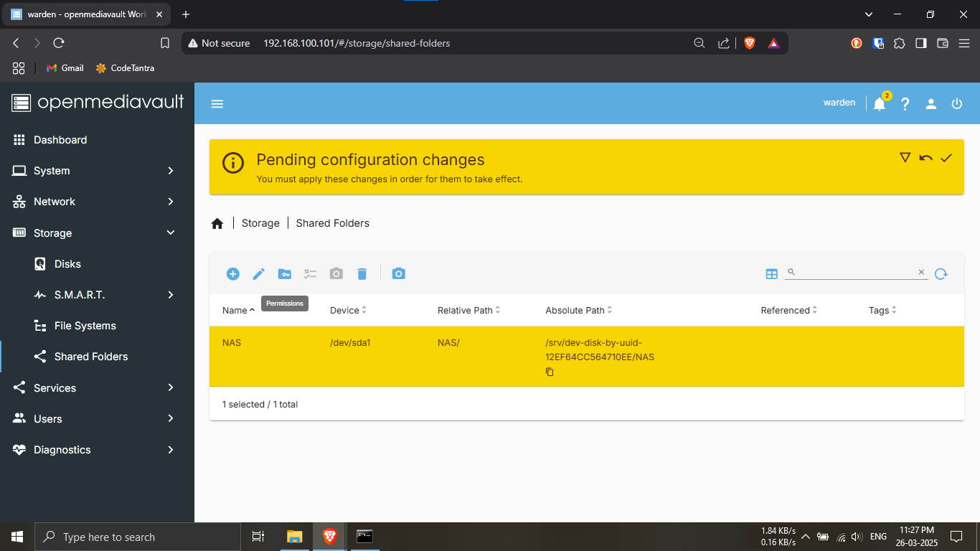Toggle the sidebar with hamburger menu
980x551 pixels.
click(x=217, y=104)
